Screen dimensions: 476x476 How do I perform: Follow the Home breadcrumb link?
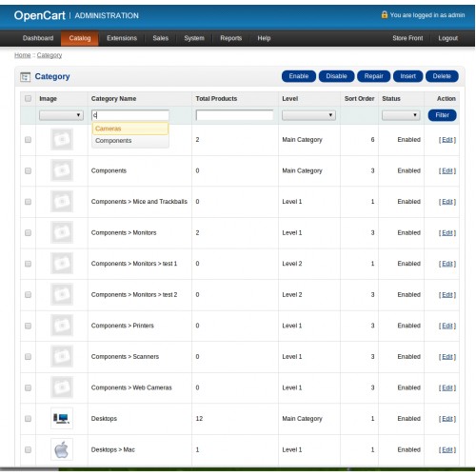[23, 55]
